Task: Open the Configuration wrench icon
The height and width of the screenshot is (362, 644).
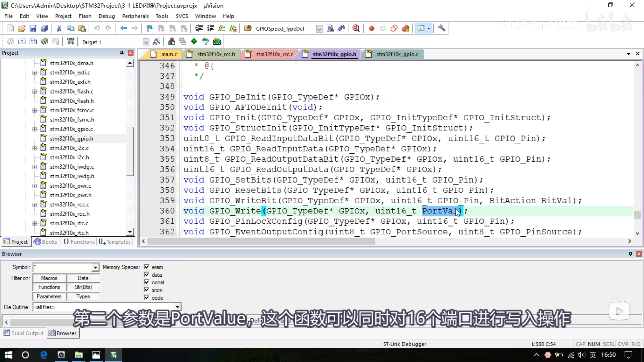Action: click(x=441, y=28)
